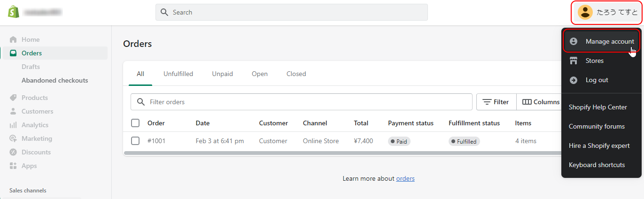Select Manage account from menu
This screenshot has height=199, width=644.
(x=602, y=41)
